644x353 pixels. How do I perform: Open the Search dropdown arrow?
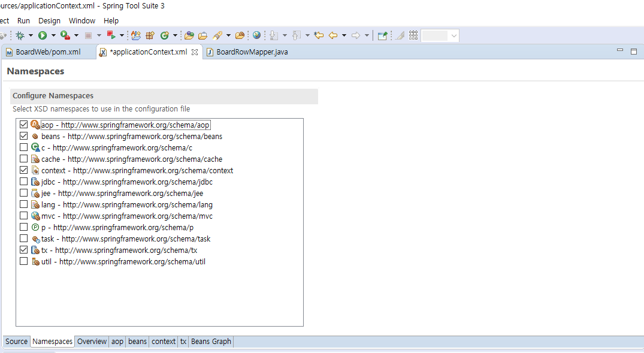pyautogui.click(x=228, y=36)
